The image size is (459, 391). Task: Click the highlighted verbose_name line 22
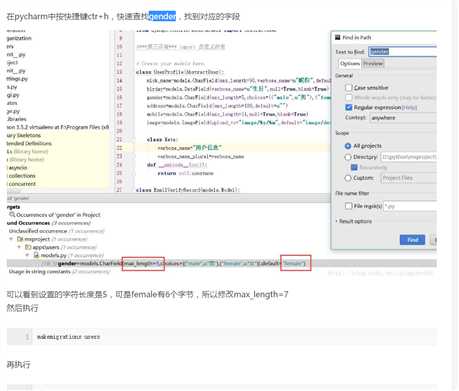point(189,148)
